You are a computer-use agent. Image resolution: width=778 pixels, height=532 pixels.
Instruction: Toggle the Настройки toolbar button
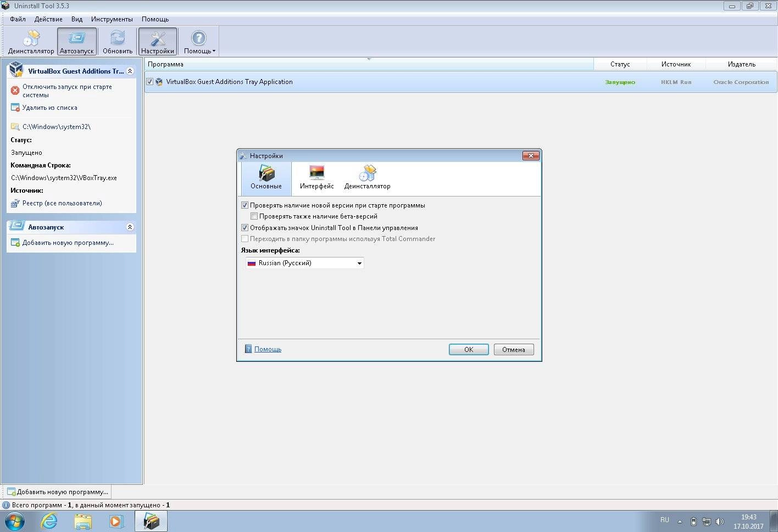[158, 42]
